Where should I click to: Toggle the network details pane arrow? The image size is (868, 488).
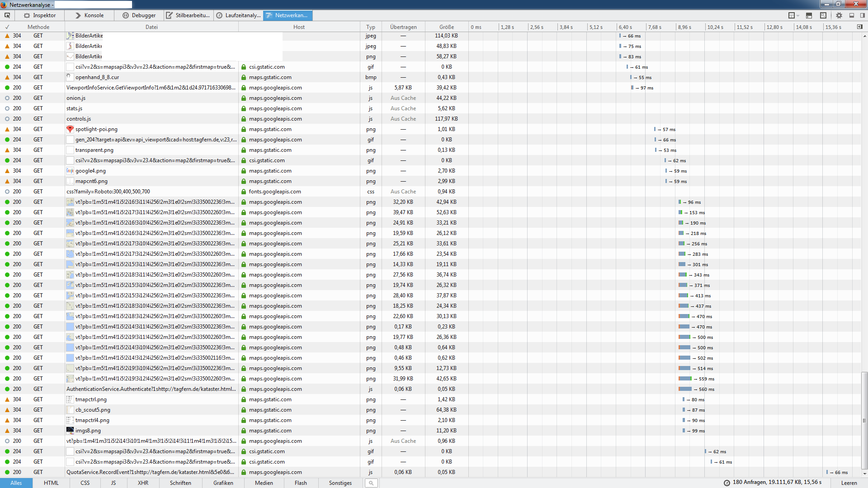(x=860, y=27)
